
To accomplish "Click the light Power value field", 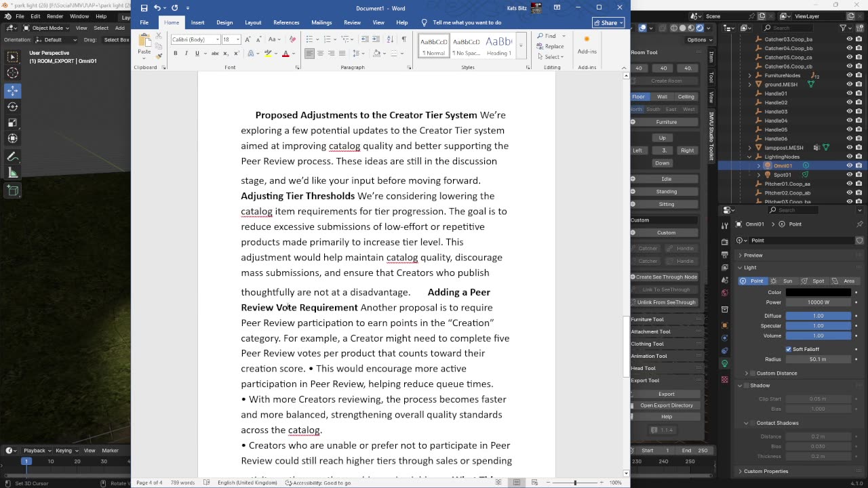I will pyautogui.click(x=818, y=302).
